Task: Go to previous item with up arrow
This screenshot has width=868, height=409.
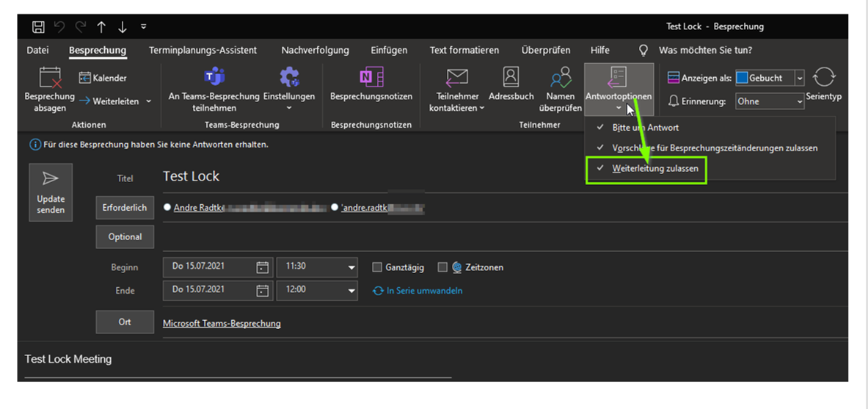Action: (x=101, y=26)
